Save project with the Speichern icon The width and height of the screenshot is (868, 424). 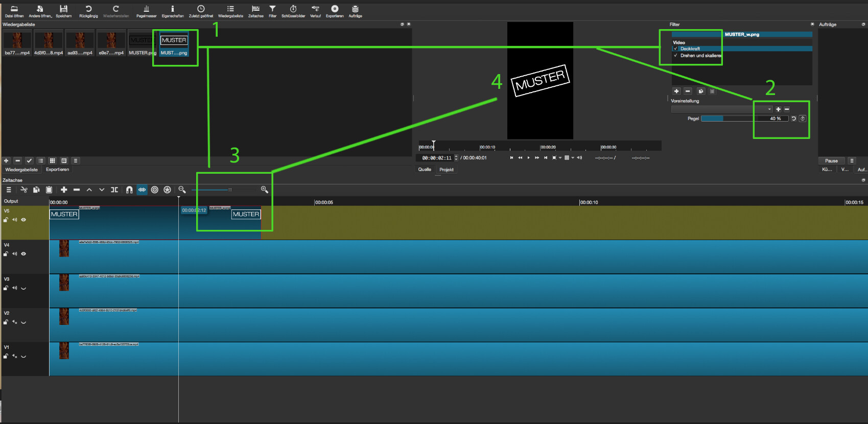tap(63, 11)
